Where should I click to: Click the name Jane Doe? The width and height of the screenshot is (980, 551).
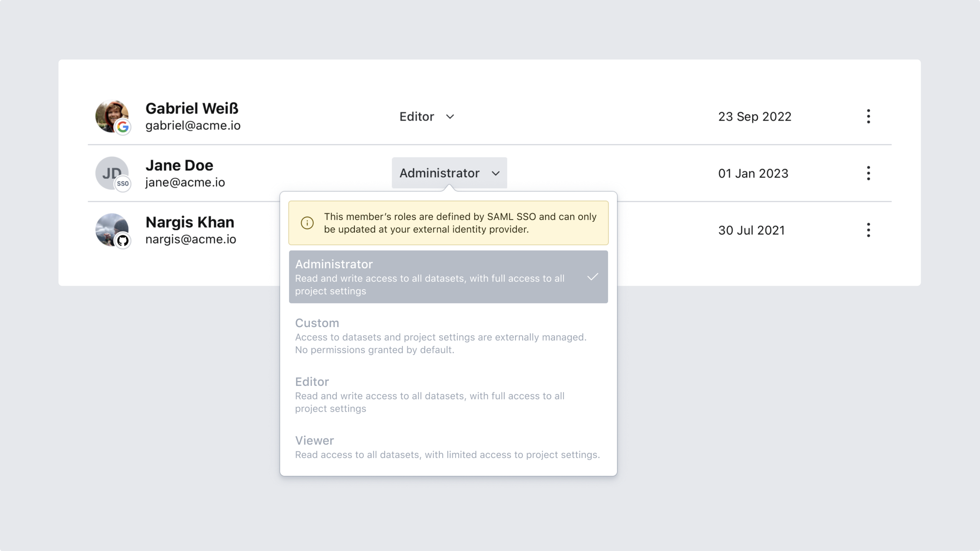179,165
